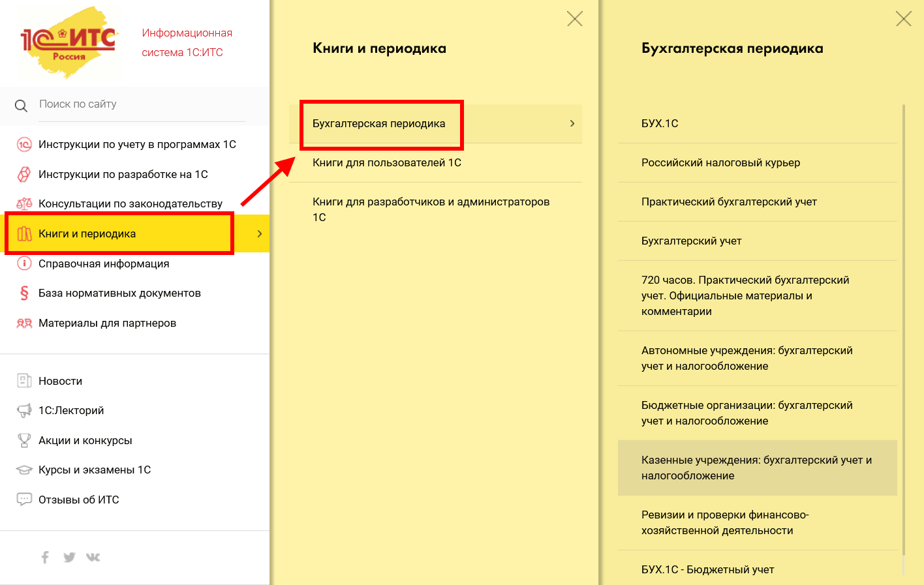Open the VK social link
Image resolution: width=924 pixels, height=585 pixels.
pos(93,557)
